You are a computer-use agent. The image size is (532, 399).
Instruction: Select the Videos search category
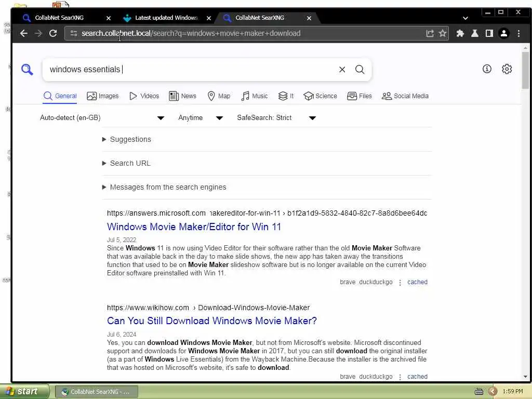[144, 96]
